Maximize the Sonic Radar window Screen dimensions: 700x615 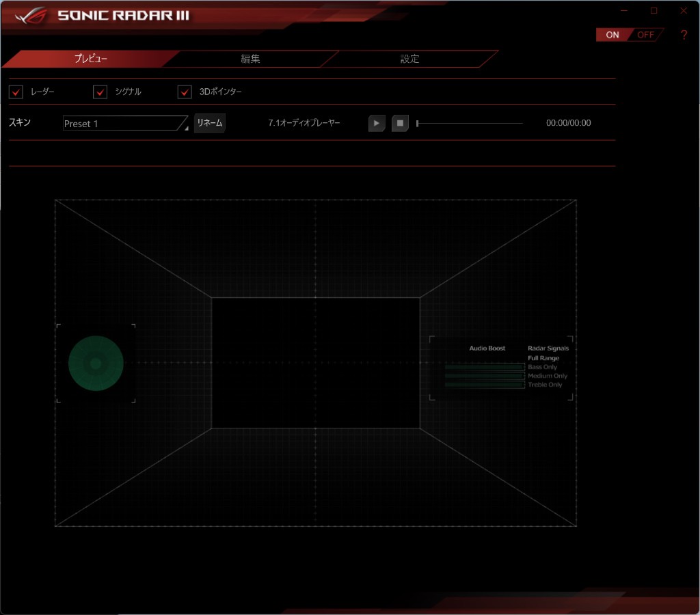pos(654,11)
